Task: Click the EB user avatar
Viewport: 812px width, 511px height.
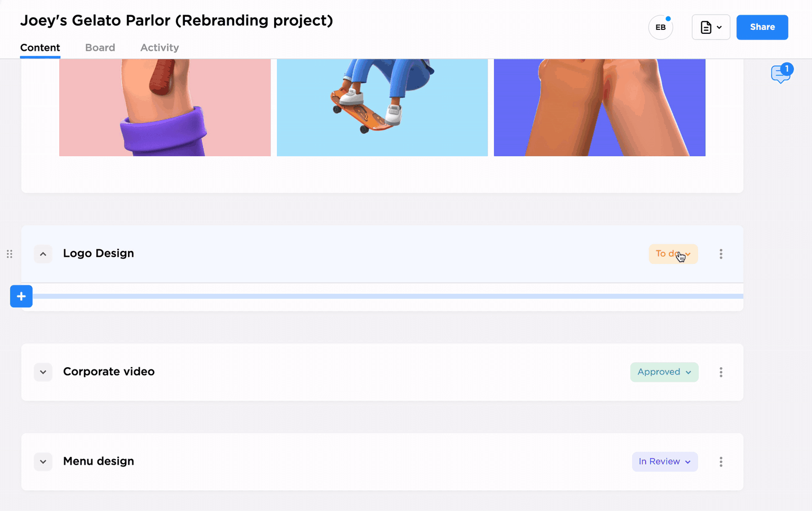Action: click(x=660, y=27)
